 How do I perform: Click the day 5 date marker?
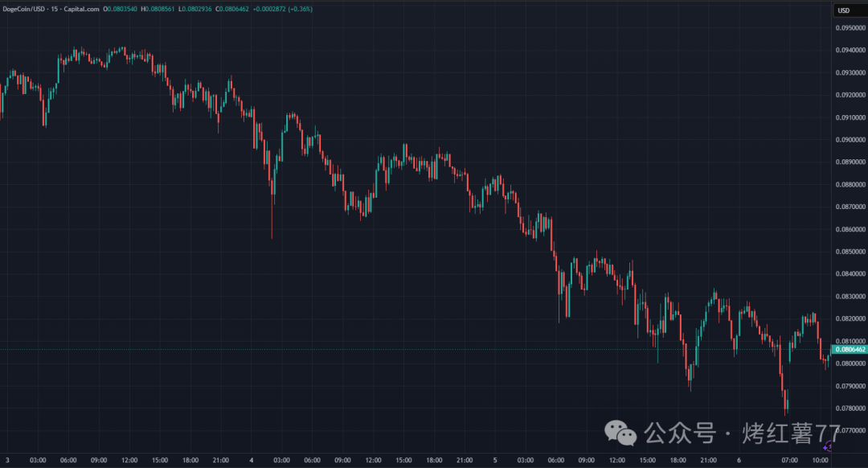pos(495,460)
